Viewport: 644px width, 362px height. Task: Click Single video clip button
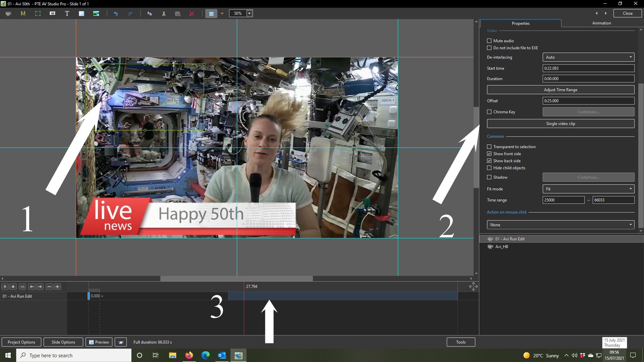(560, 123)
